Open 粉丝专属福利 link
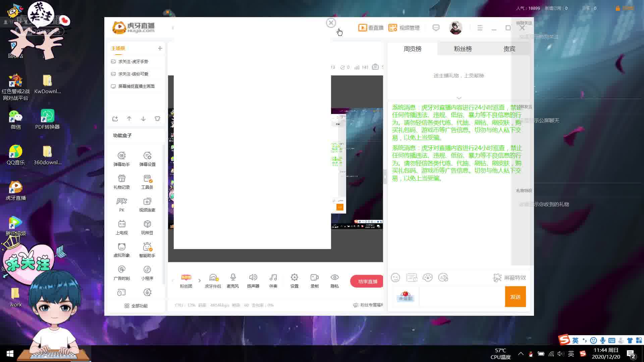Image resolution: width=644 pixels, height=362 pixels. pos(368,305)
